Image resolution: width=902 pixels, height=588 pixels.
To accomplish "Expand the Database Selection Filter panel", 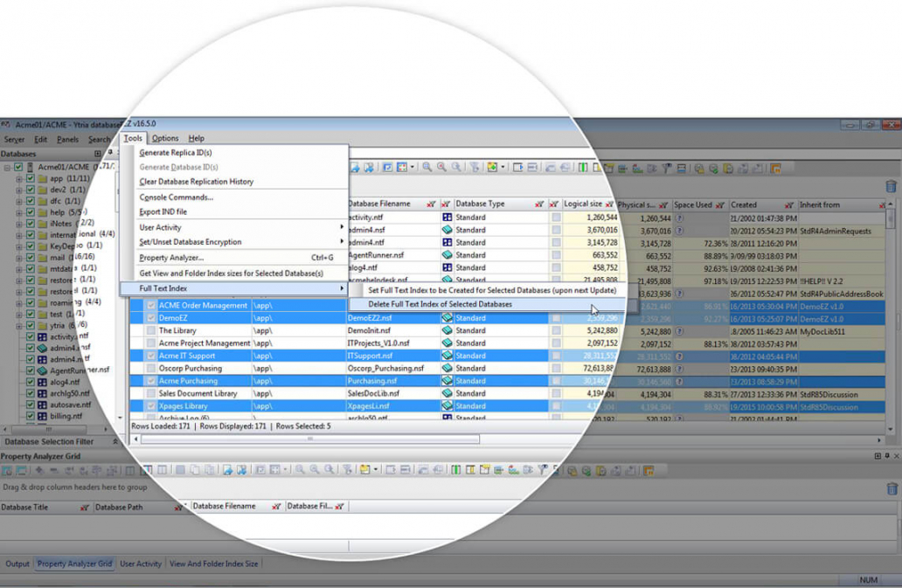I will pyautogui.click(x=115, y=441).
